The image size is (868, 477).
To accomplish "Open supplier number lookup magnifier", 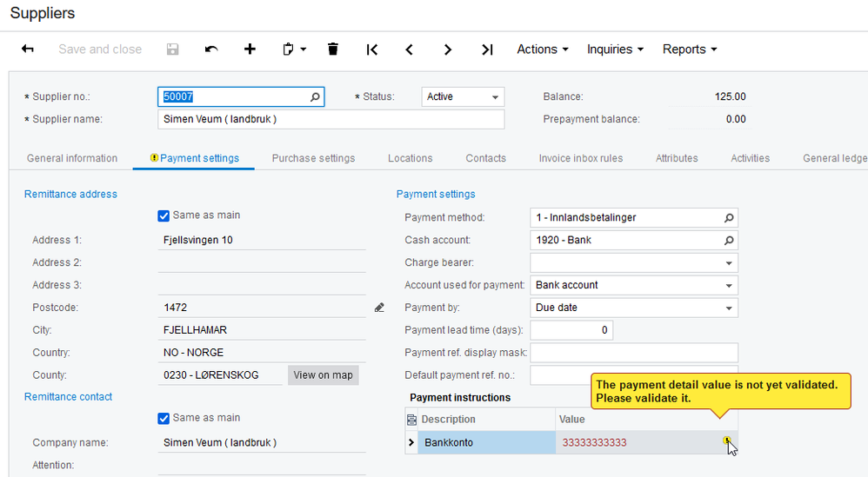I will click(315, 96).
